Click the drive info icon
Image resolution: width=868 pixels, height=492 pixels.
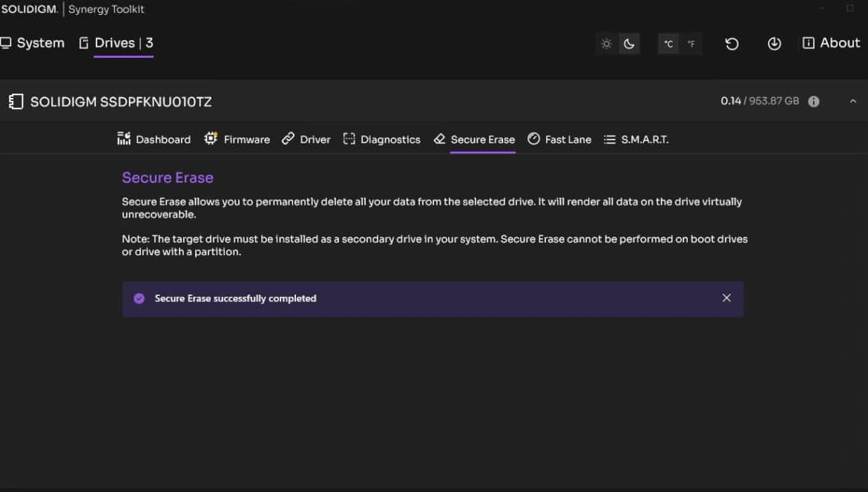pyautogui.click(x=813, y=101)
